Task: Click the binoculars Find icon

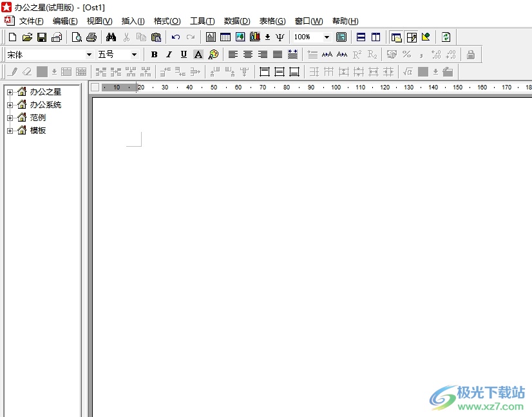Action: point(111,37)
